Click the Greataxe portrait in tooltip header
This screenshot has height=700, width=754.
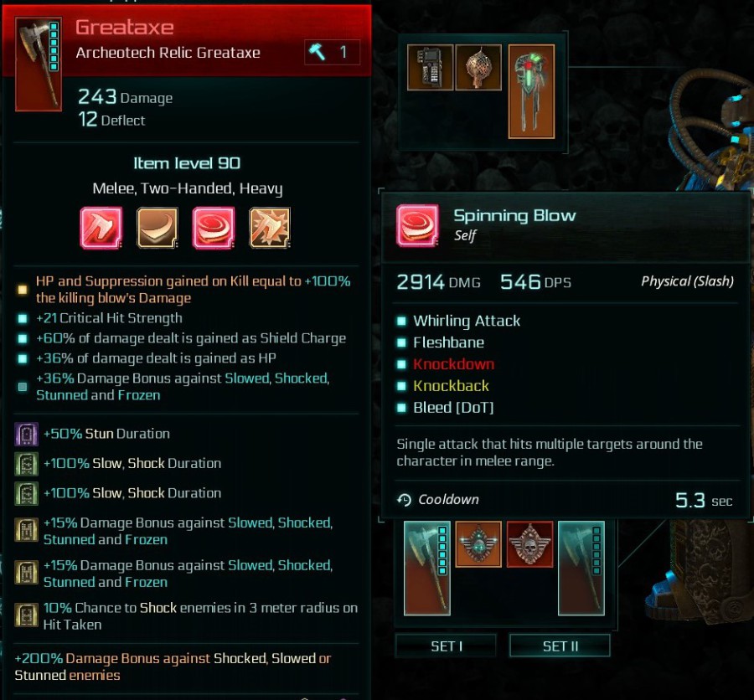39,64
